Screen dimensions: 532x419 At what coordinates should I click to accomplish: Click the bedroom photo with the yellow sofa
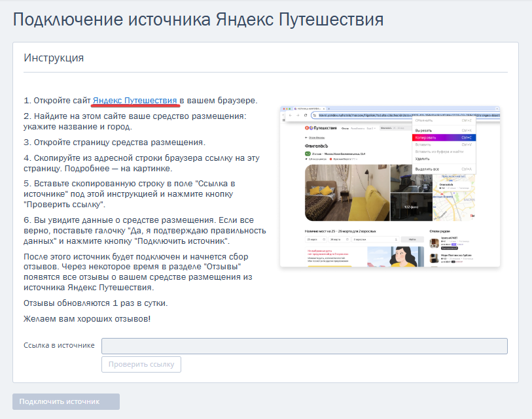coord(347,193)
